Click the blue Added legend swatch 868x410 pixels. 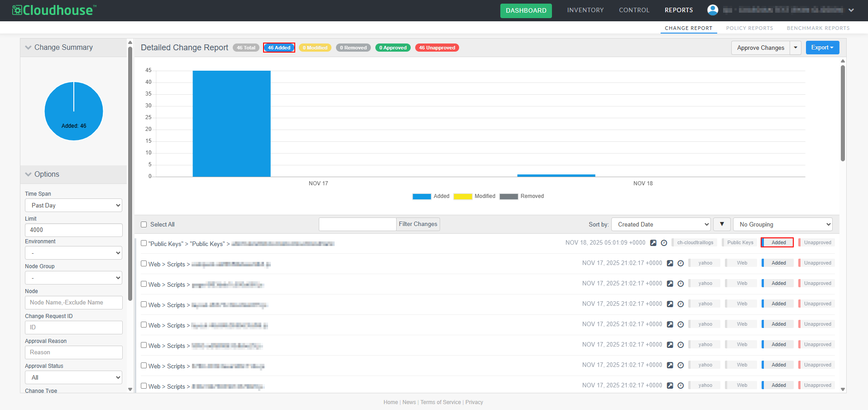tap(422, 197)
